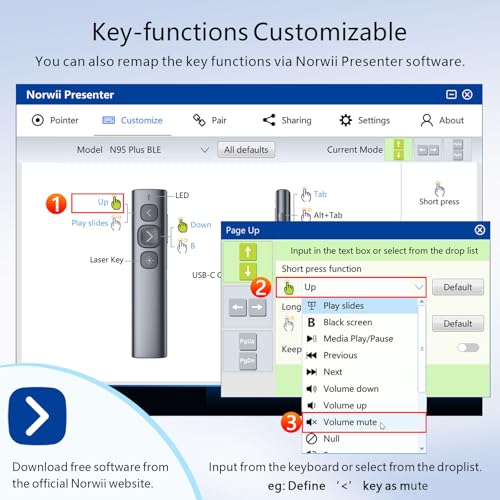
Task: Choose Null from the drop list
Action: click(x=360, y=439)
